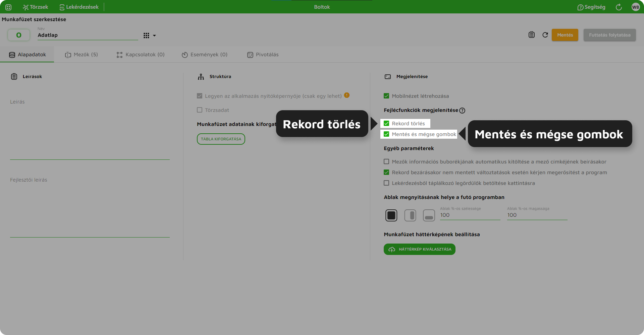Open the WB user avatar menu
This screenshot has height=335, width=644.
(x=636, y=7)
